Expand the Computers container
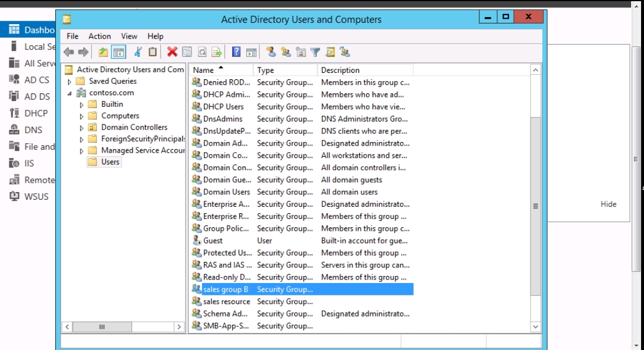The width and height of the screenshot is (644, 350). (x=81, y=116)
